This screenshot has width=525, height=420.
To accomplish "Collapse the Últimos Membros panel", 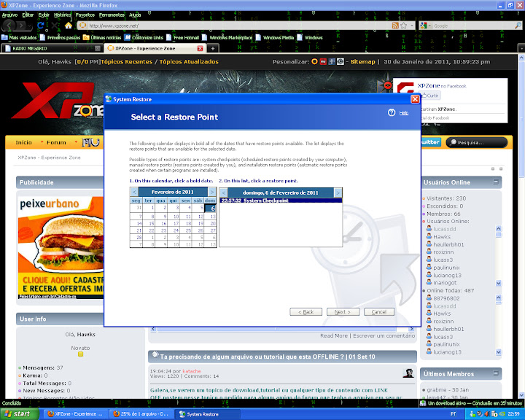I will 496,373.
